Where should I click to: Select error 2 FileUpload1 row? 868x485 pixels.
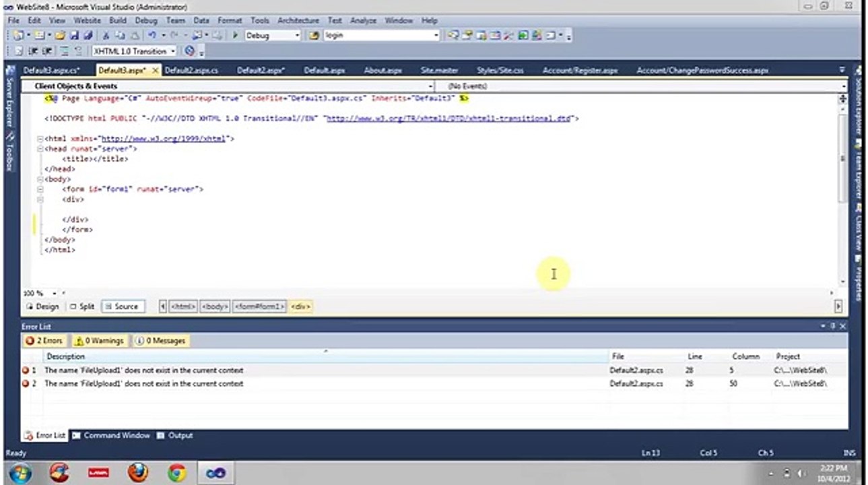pyautogui.click(x=434, y=384)
